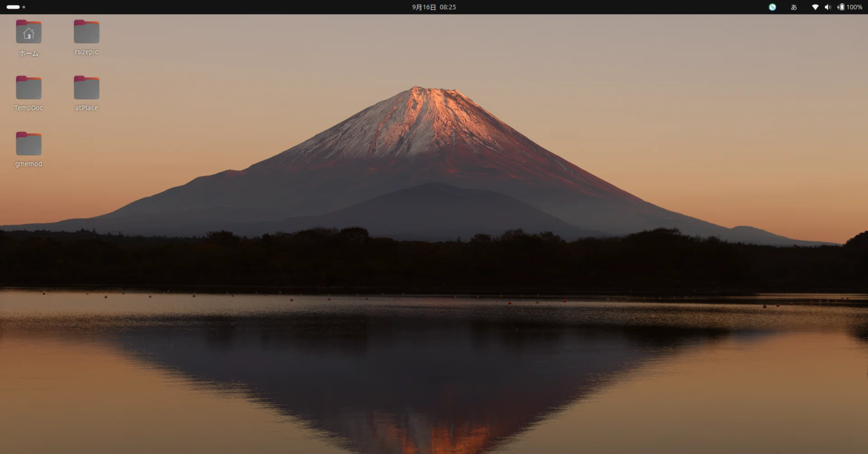868x454 pixels.
Task: Click the teal circular tray indicator icon
Action: click(772, 7)
